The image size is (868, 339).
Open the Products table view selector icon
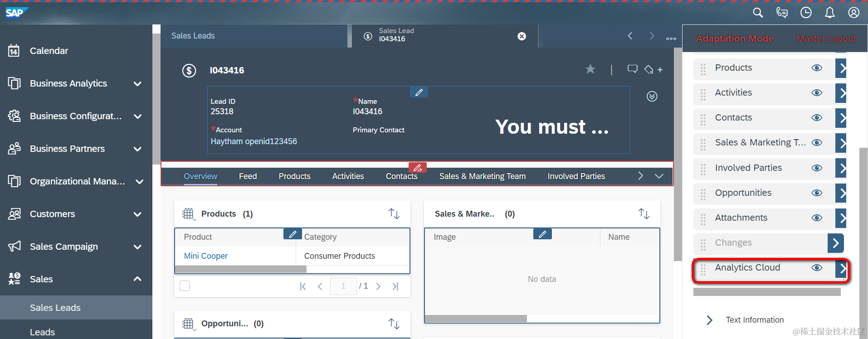(x=189, y=214)
